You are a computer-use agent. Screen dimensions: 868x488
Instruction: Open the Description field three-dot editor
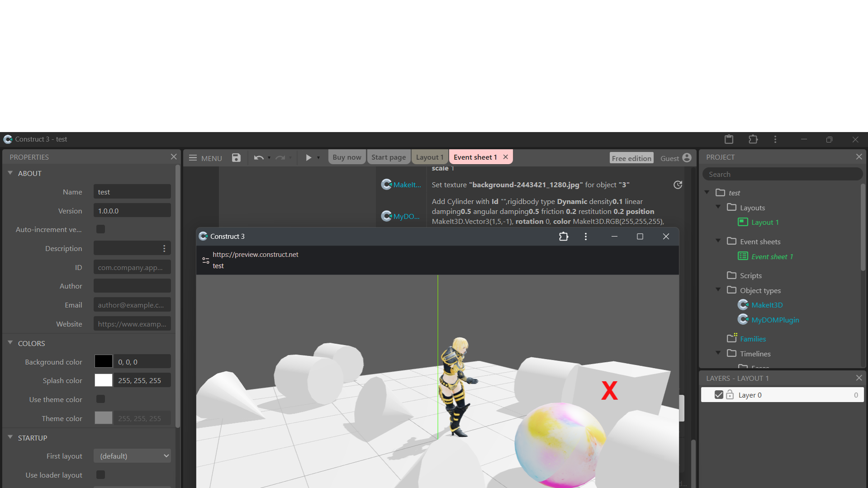(164, 248)
